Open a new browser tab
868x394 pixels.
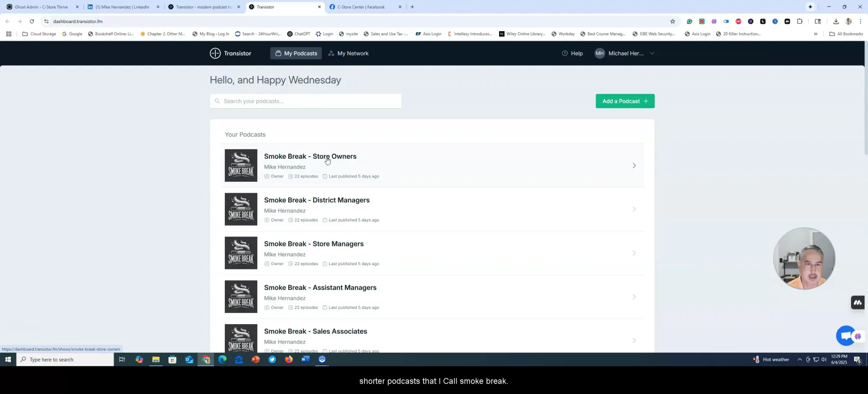pos(412,7)
